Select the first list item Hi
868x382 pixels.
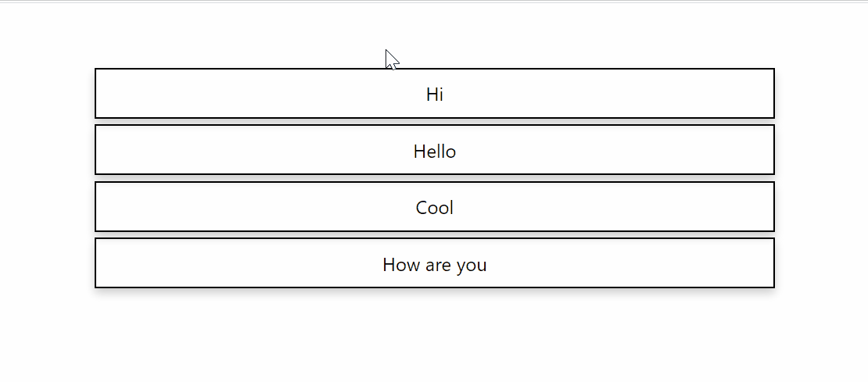click(x=435, y=94)
